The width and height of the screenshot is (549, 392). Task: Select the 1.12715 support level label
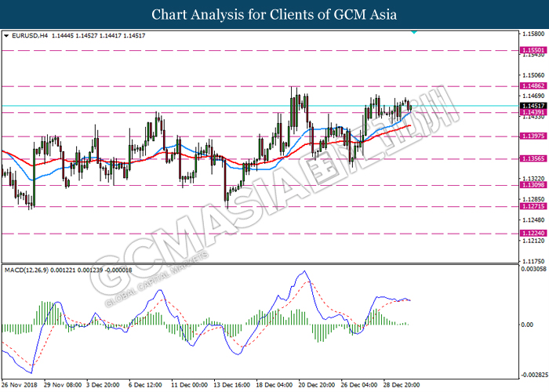pyautogui.click(x=533, y=206)
